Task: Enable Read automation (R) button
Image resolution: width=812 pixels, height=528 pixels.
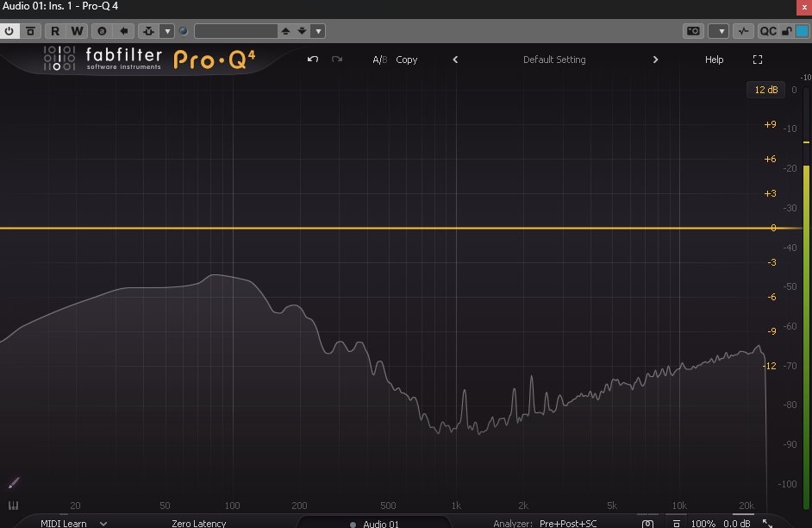Action: click(55, 31)
